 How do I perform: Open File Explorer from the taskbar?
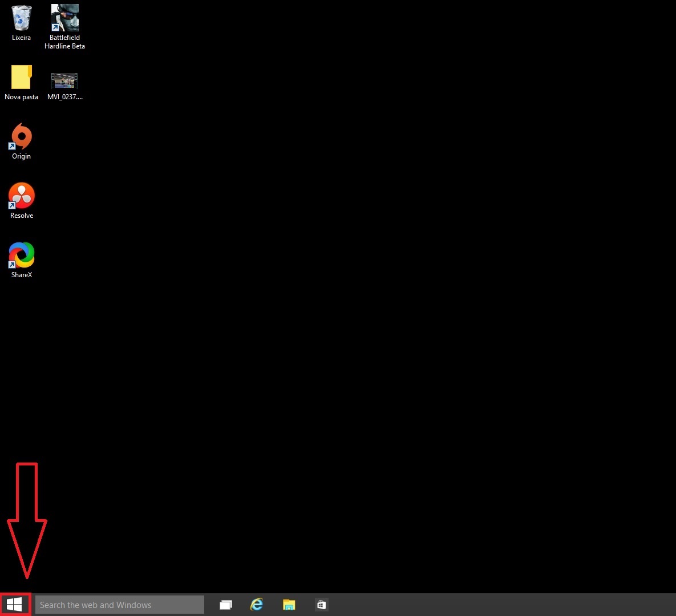click(289, 605)
